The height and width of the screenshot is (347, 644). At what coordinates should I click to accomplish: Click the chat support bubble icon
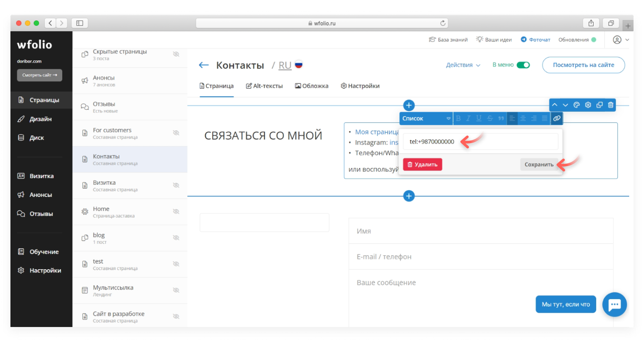(614, 304)
